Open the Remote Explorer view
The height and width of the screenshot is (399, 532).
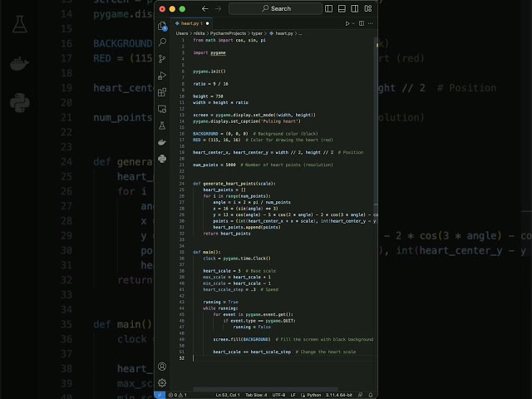pos(162,109)
